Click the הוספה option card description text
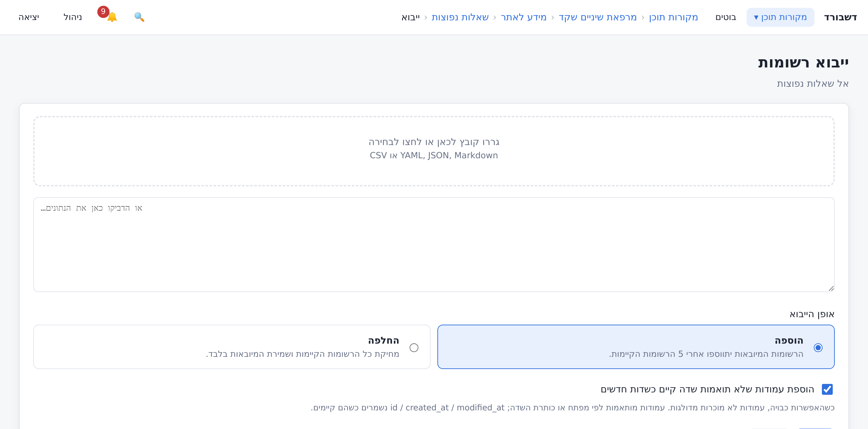The image size is (868, 429). pos(706,354)
